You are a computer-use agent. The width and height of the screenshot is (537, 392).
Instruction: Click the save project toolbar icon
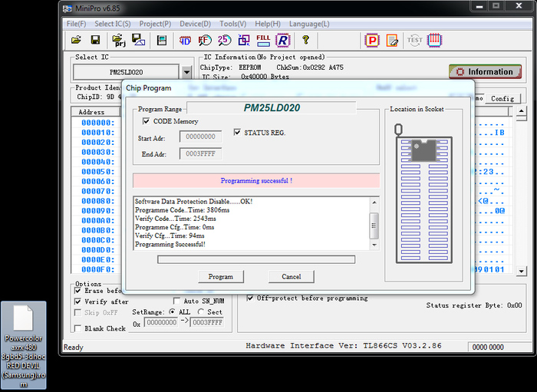138,41
